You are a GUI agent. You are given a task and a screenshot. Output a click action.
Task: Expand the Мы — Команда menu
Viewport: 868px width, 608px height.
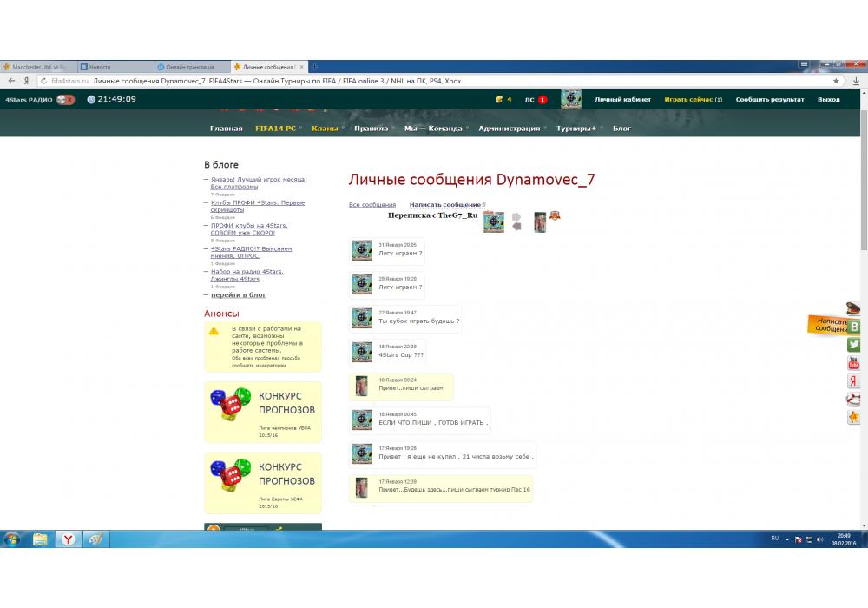[436, 129]
